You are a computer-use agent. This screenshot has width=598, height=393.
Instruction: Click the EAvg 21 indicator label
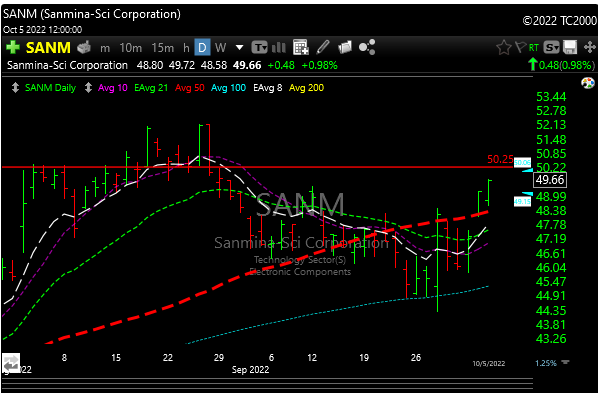151,88
